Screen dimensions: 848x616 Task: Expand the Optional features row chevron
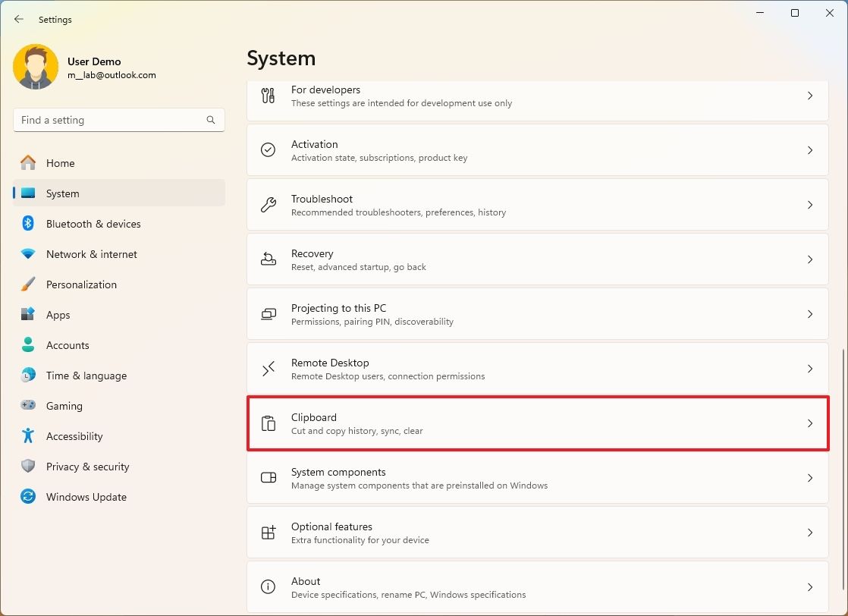pyautogui.click(x=810, y=533)
